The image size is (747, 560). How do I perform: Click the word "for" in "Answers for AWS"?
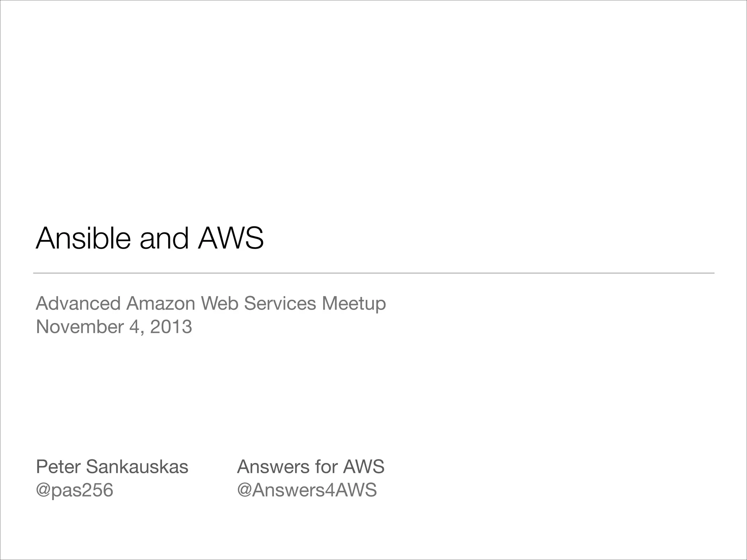tap(327, 467)
